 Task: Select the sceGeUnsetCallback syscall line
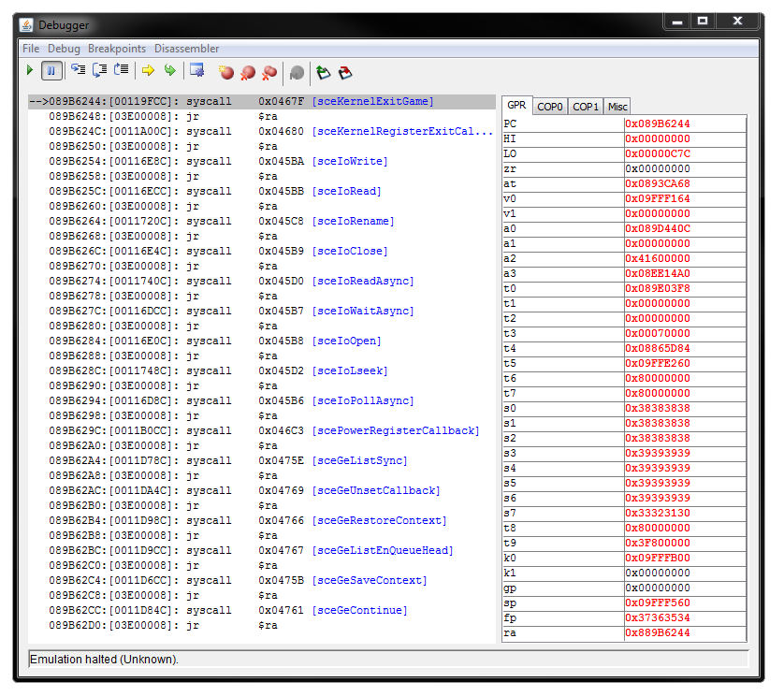[x=262, y=491]
